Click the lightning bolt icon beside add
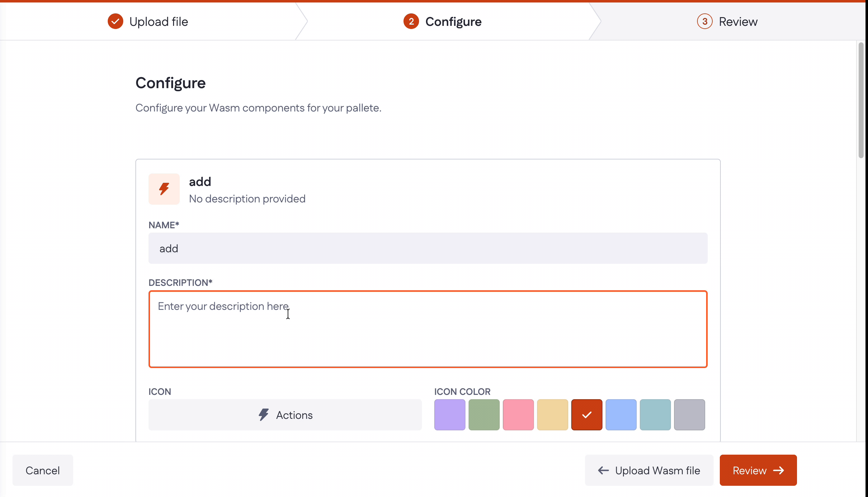 tap(164, 189)
